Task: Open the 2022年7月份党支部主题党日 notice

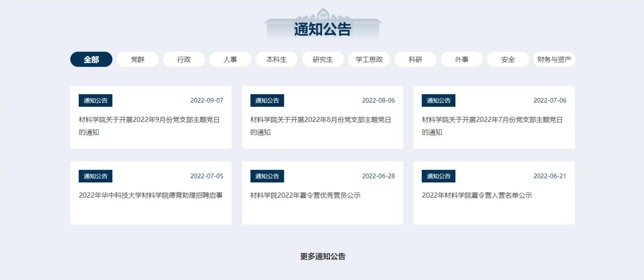Action: (x=493, y=126)
